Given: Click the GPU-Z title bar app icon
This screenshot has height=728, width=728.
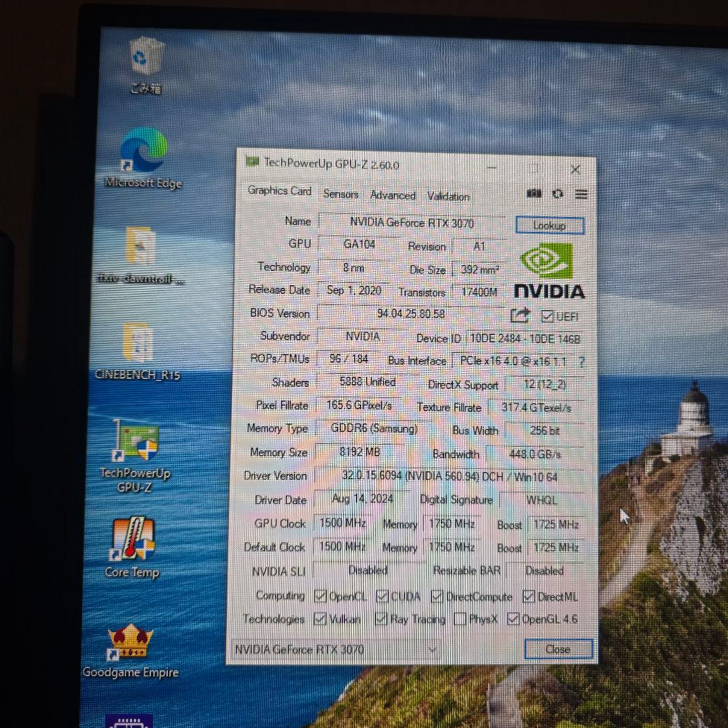Looking at the screenshot, I should point(252,162).
